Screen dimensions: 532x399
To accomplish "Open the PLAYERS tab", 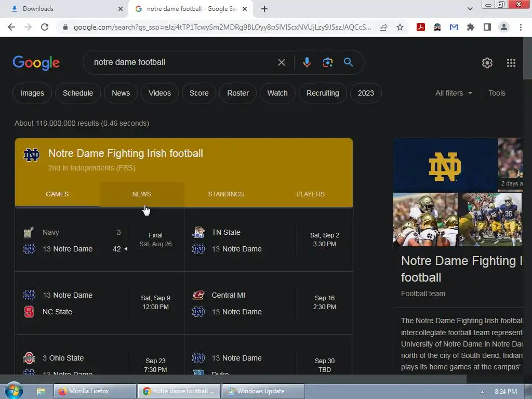I will click(310, 194).
